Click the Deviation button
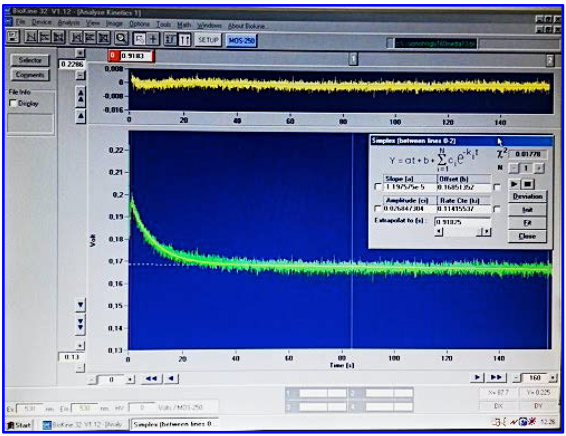Viewport: 566px width, 436px height. tap(527, 197)
